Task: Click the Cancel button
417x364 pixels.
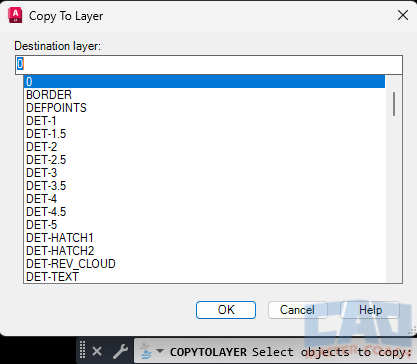Action: click(x=297, y=310)
